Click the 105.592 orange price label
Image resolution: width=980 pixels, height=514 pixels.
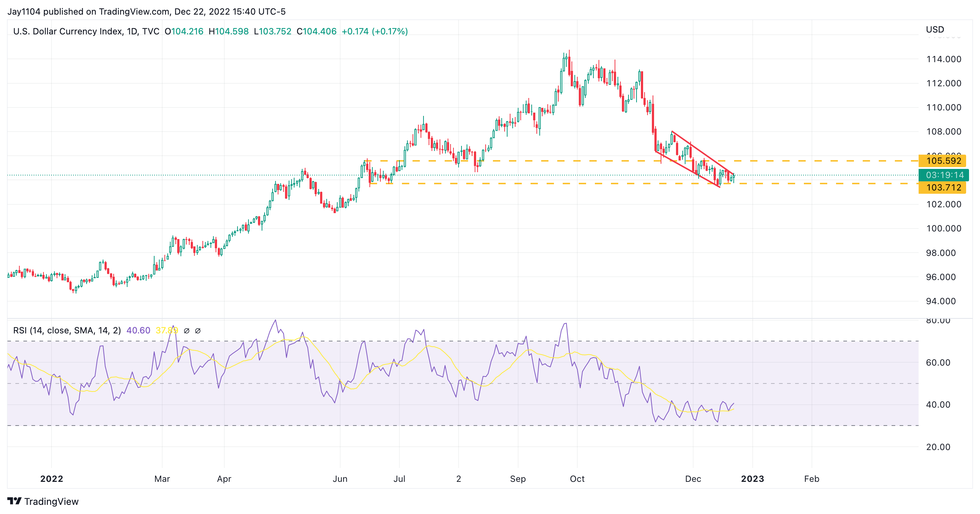point(942,161)
